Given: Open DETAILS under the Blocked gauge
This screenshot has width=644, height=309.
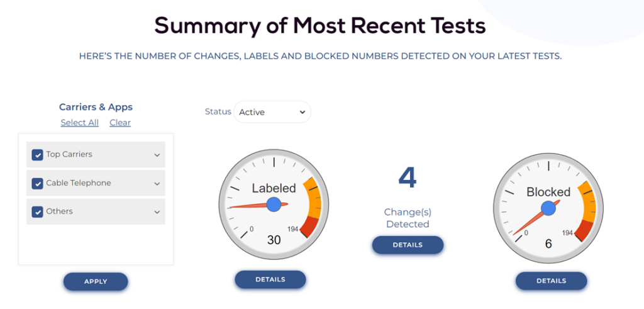Looking at the screenshot, I should [551, 281].
